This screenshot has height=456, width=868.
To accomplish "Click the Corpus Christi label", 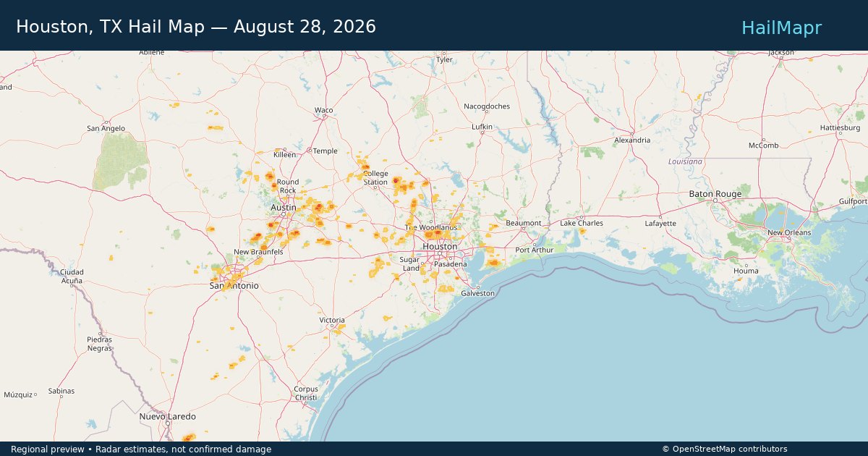I will 306,393.
